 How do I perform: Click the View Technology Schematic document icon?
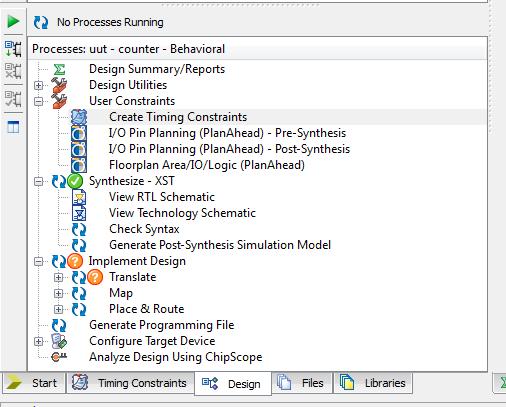pos(79,213)
